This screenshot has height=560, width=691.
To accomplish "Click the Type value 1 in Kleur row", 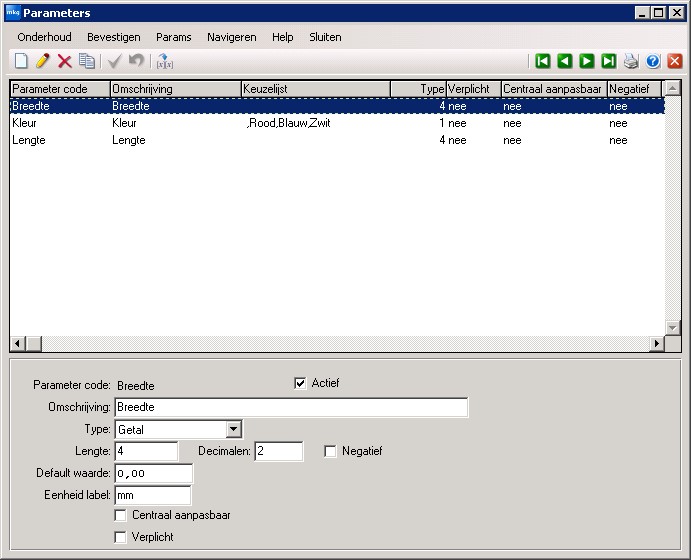I will 442,123.
